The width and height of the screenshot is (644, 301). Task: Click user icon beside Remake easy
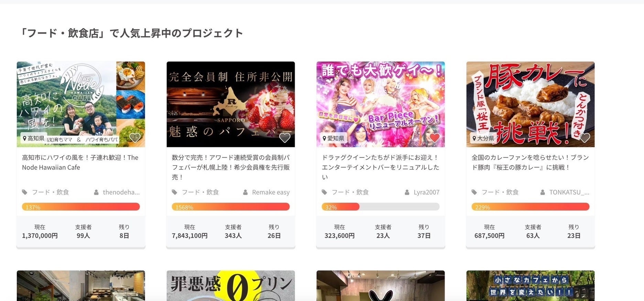point(245,192)
